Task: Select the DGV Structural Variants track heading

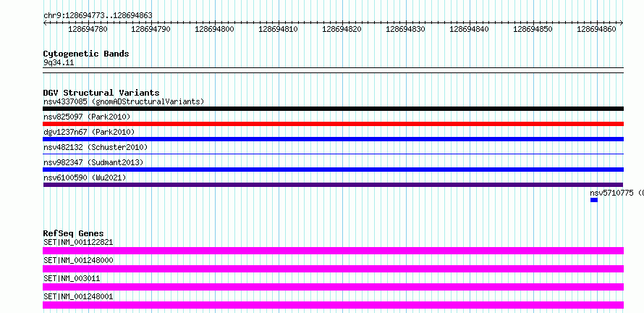Action: coord(101,93)
